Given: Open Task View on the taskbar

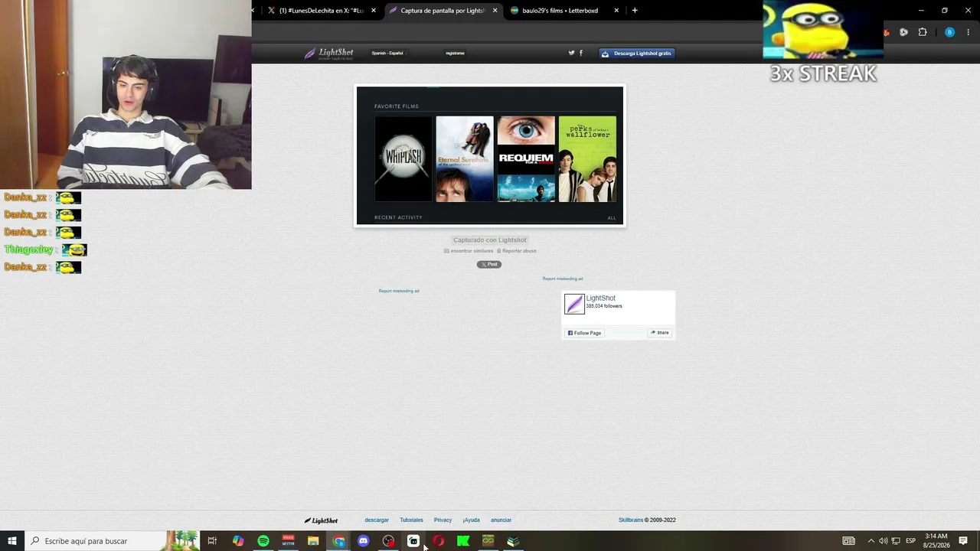Looking at the screenshot, I should pos(212,541).
